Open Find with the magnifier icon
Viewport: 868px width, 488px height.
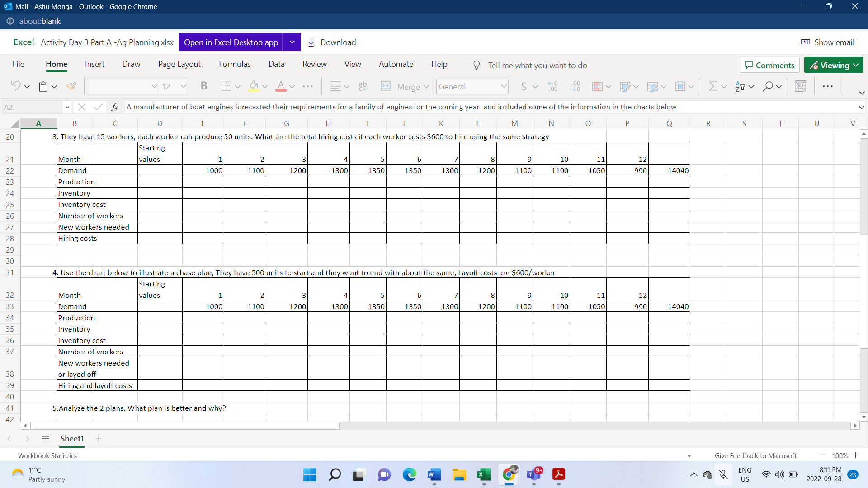[769, 86]
